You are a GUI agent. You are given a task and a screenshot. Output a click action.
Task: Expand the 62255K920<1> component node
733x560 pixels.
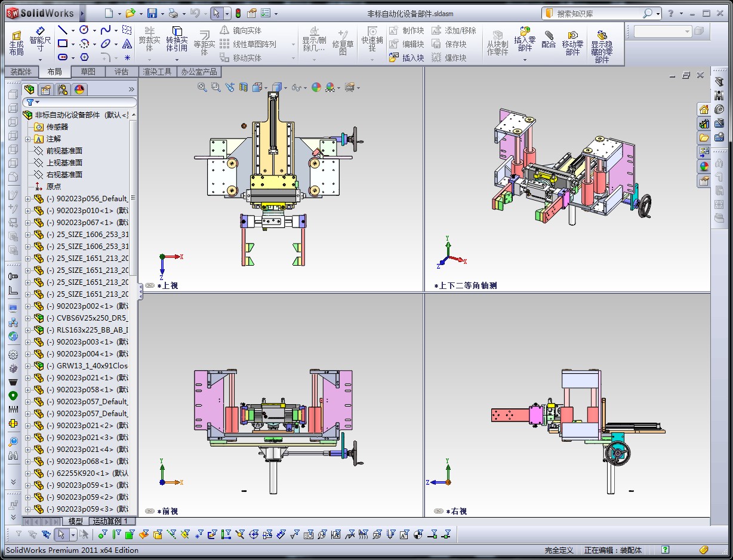[x=28, y=473]
